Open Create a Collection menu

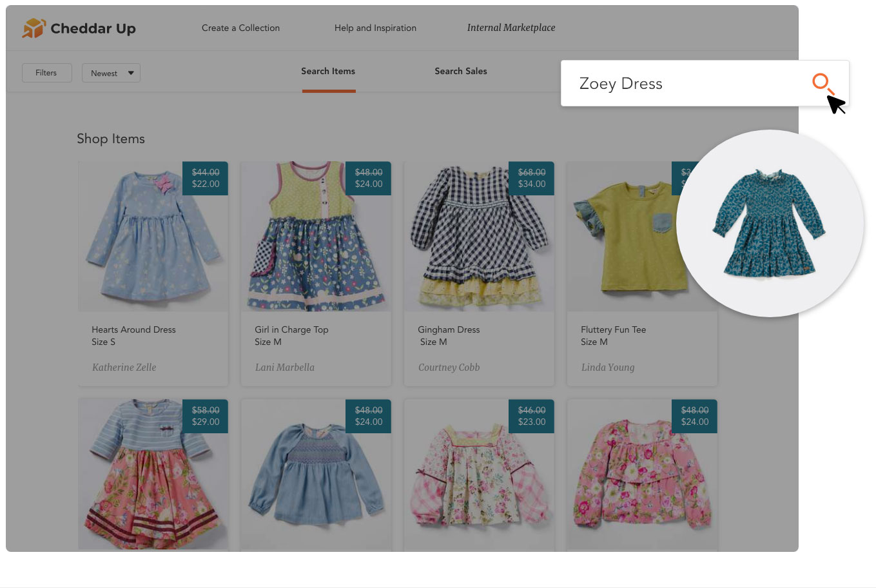point(240,28)
